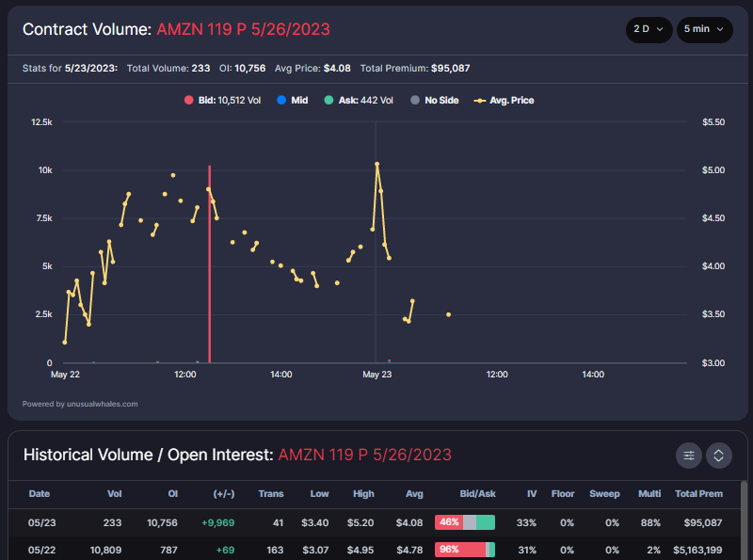Sort table by Vol column

pyautogui.click(x=114, y=494)
